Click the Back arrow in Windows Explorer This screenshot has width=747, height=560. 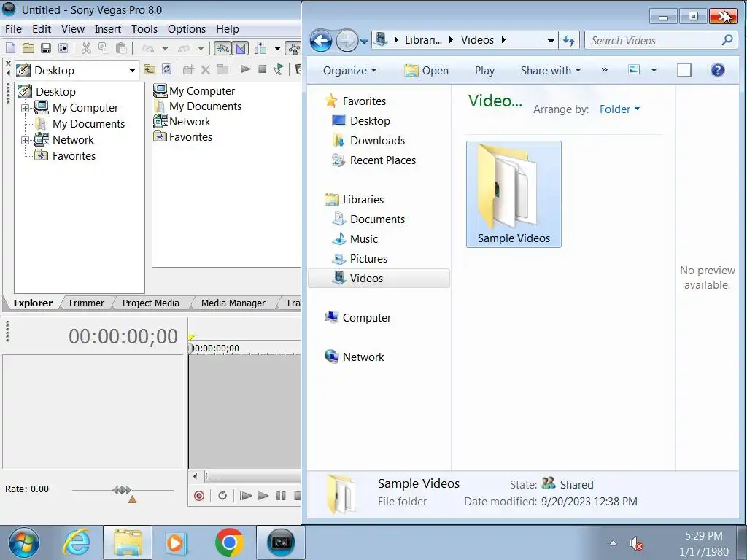point(321,41)
